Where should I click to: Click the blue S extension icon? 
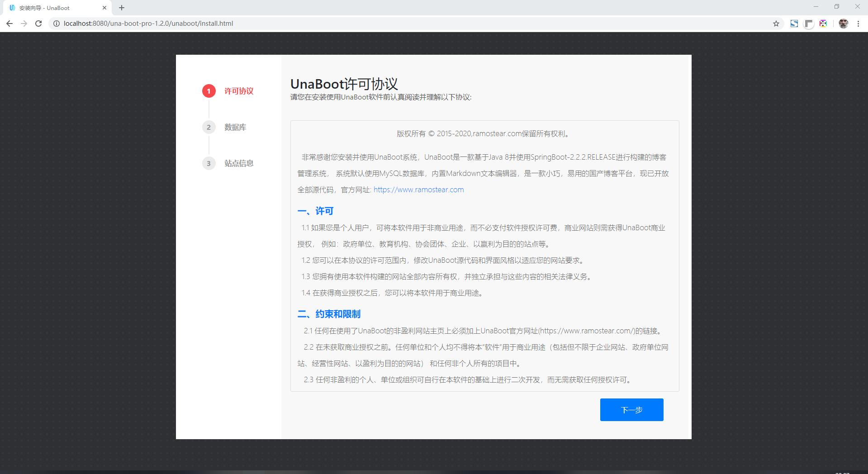click(x=794, y=23)
